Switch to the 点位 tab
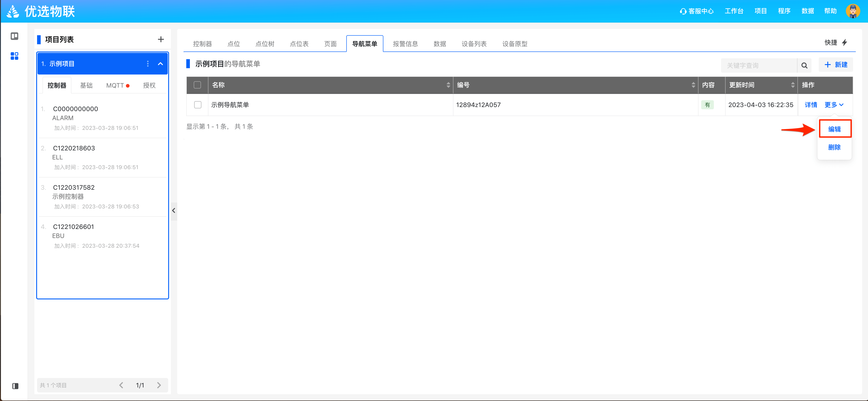Viewport: 868px width, 401px height. coord(234,44)
